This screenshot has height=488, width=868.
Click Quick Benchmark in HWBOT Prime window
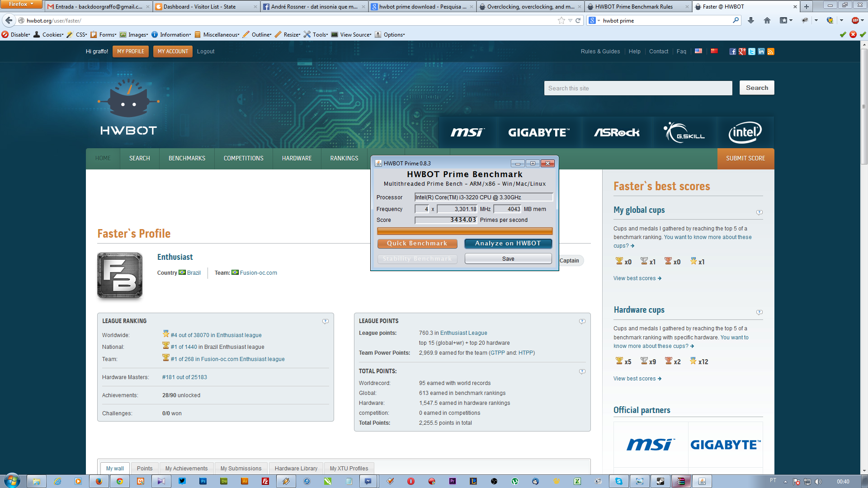(x=417, y=244)
